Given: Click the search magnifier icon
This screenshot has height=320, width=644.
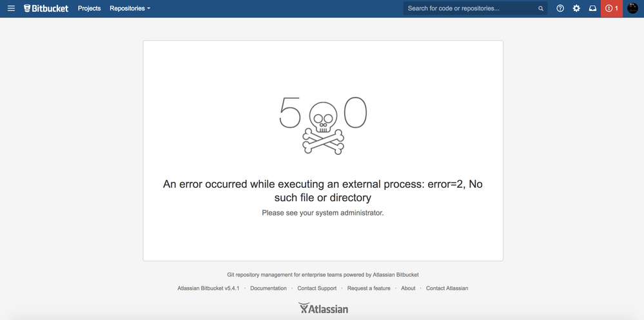Looking at the screenshot, I should (x=541, y=8).
